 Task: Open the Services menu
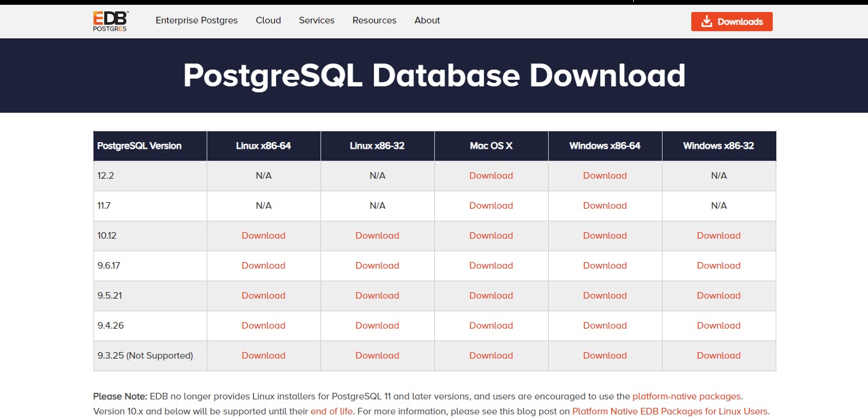click(x=316, y=20)
